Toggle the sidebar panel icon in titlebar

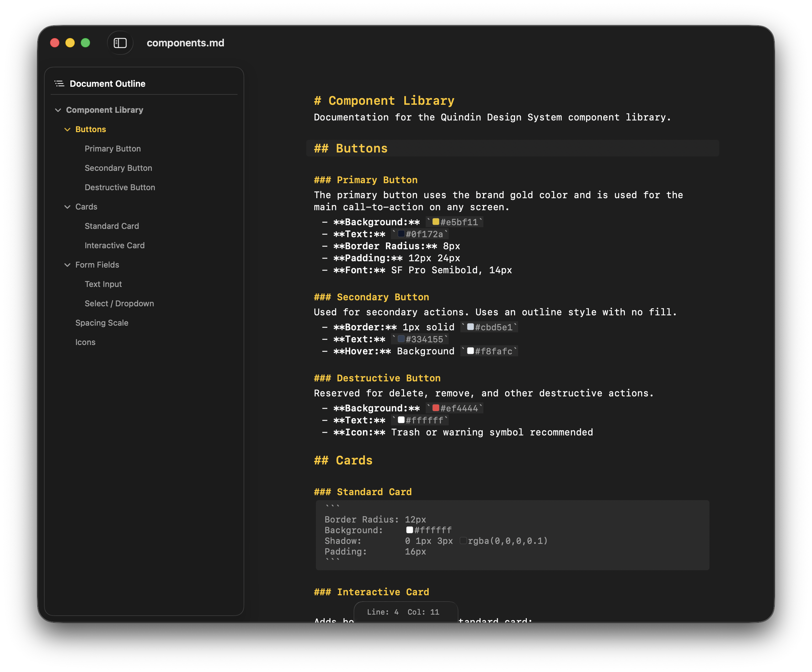[x=120, y=42]
